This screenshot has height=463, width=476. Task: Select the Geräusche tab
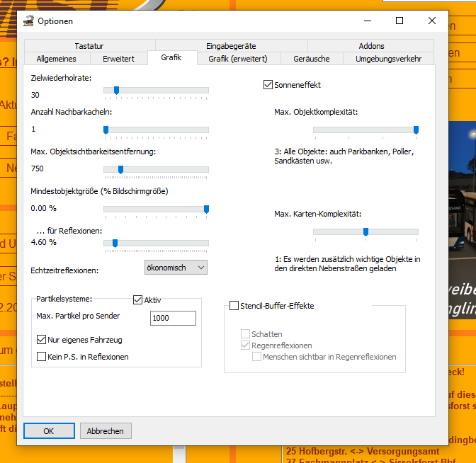click(x=312, y=59)
